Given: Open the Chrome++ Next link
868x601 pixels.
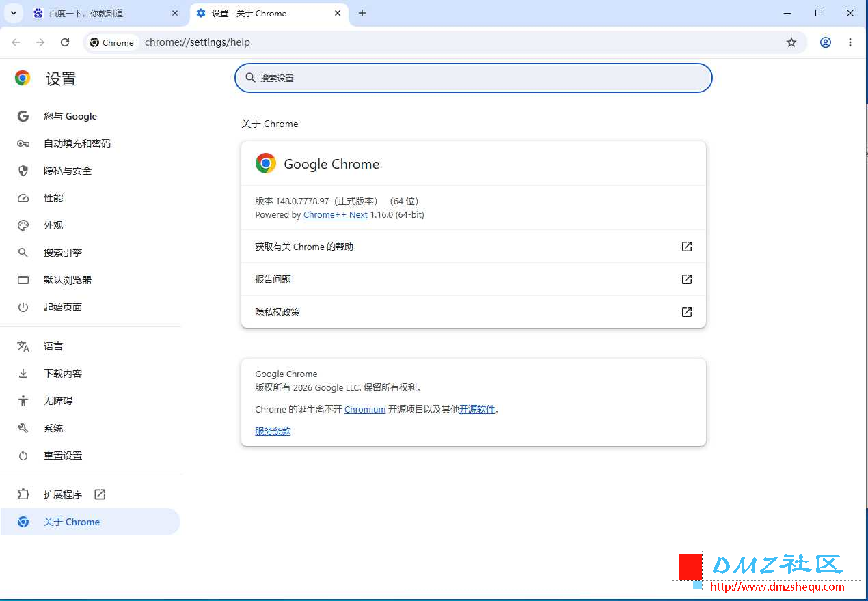Looking at the screenshot, I should coord(336,214).
